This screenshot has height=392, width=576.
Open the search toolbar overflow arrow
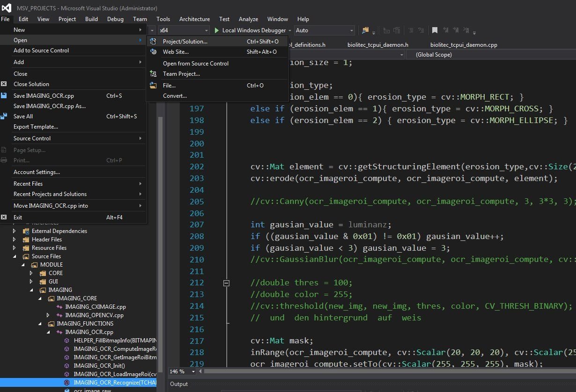[374, 33]
